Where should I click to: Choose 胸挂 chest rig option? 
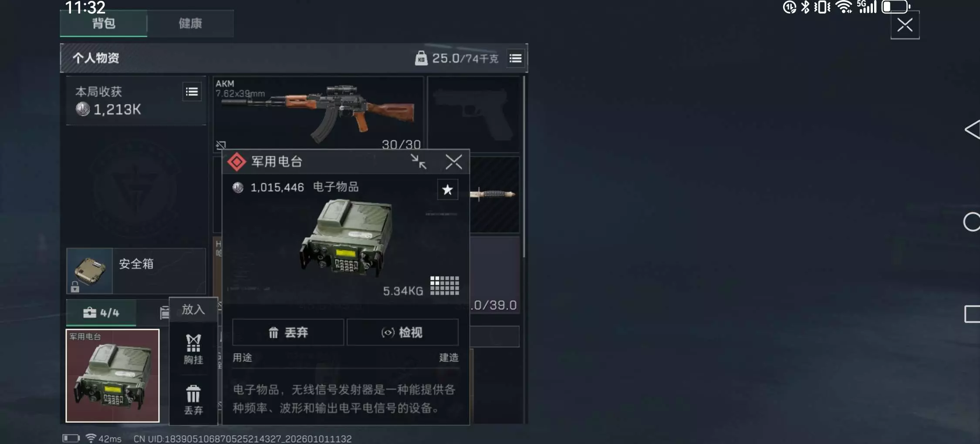pos(193,349)
